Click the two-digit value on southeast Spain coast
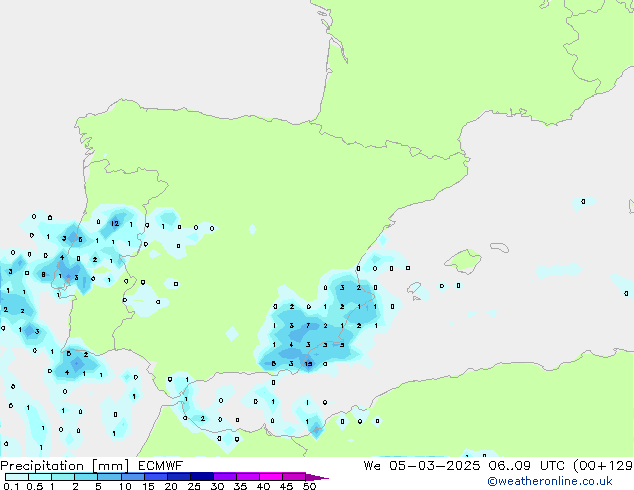 coord(309,364)
